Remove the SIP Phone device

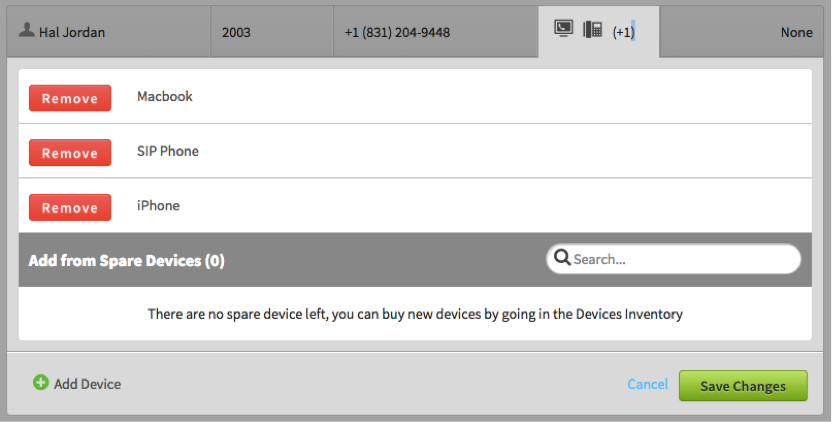[70, 153]
